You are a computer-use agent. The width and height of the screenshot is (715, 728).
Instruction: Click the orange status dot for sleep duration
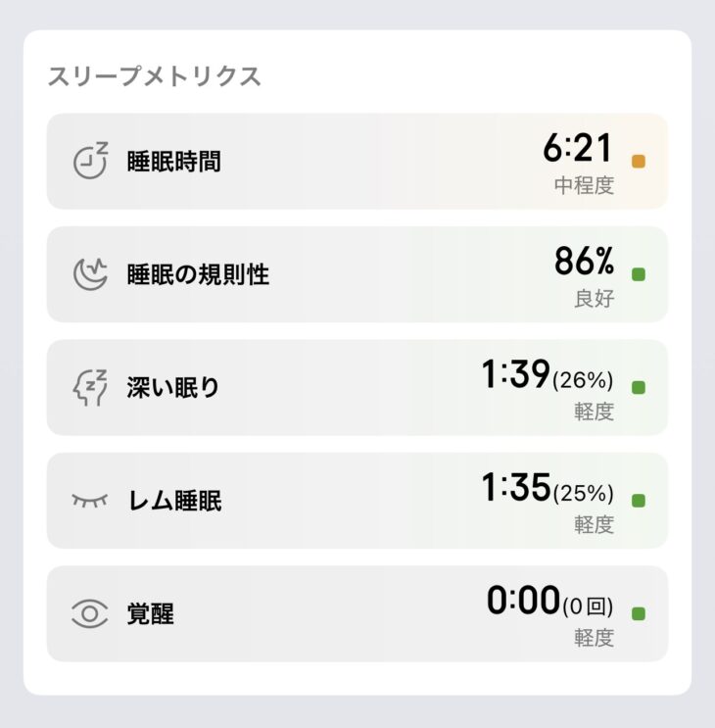tap(639, 162)
